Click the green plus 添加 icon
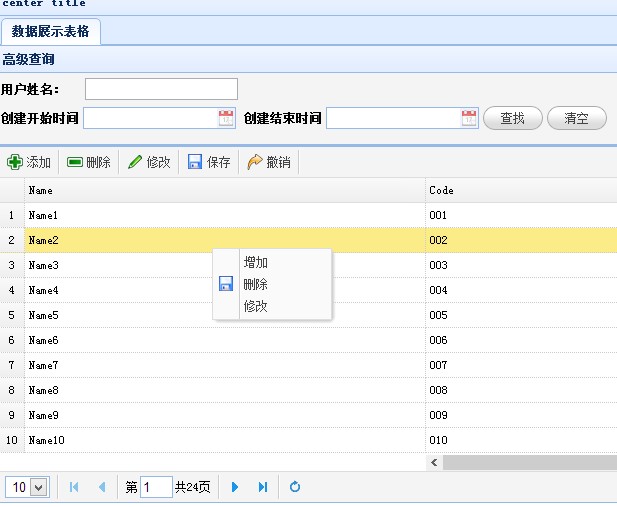Image resolution: width=617 pixels, height=507 pixels. (x=15, y=162)
